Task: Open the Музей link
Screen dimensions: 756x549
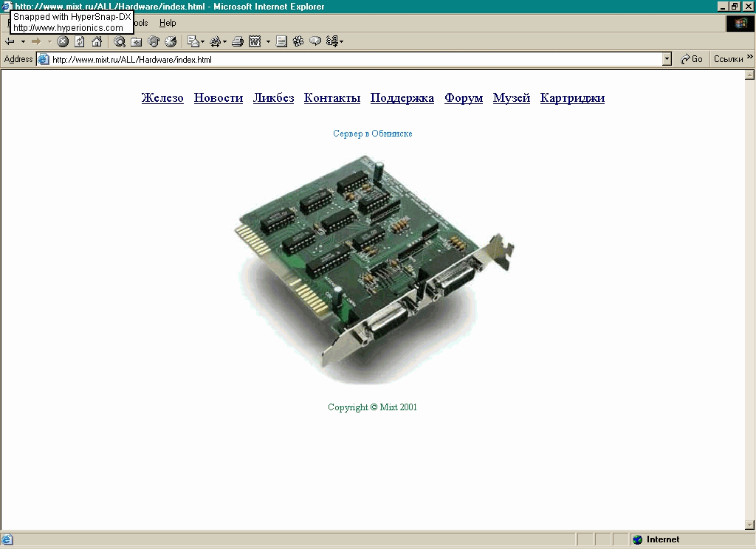Action: (x=512, y=98)
